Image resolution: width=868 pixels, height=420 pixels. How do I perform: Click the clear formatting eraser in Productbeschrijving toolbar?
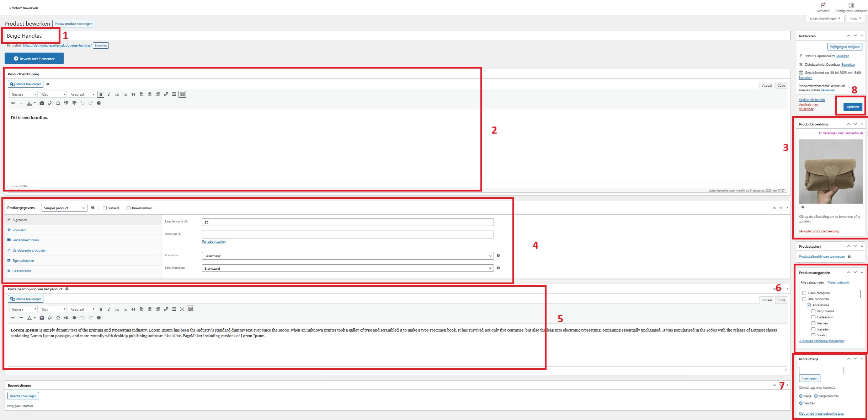point(50,103)
